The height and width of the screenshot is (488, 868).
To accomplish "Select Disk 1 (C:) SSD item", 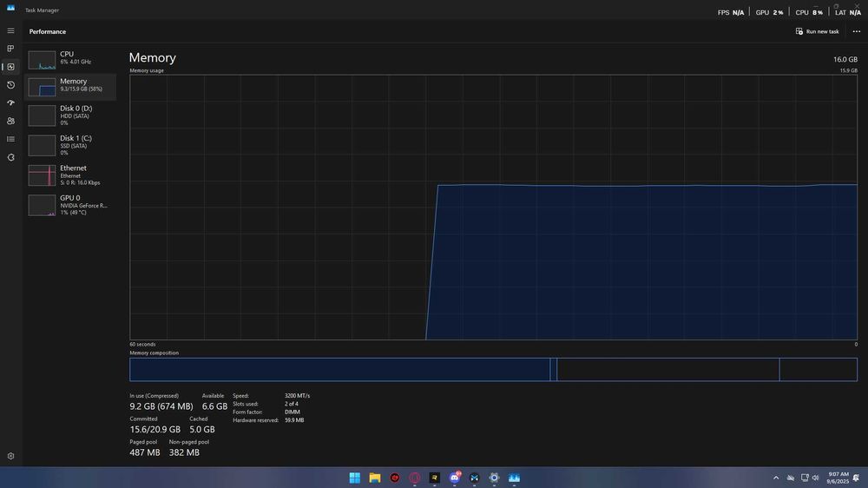I will [x=70, y=146].
